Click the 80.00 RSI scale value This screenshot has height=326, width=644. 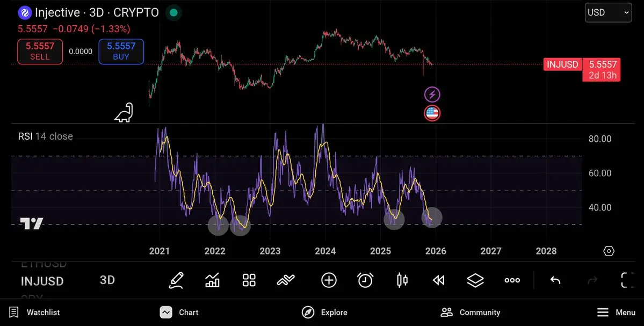coord(600,139)
